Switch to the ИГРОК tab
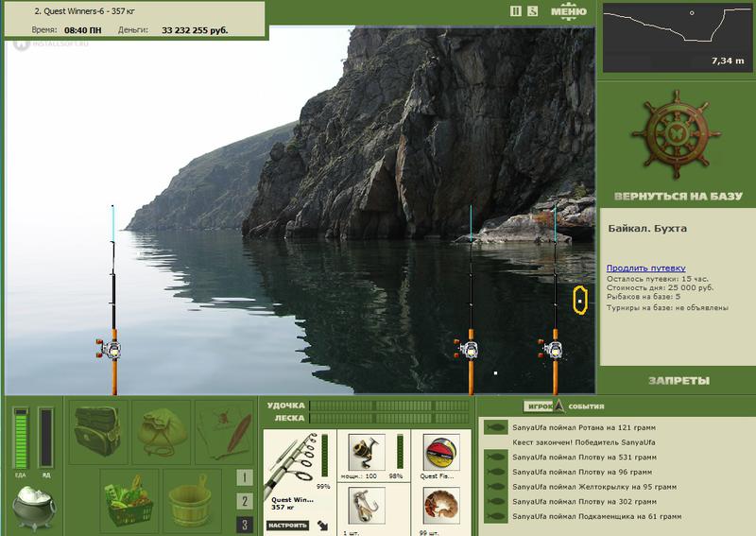756x536 pixels. tap(538, 406)
